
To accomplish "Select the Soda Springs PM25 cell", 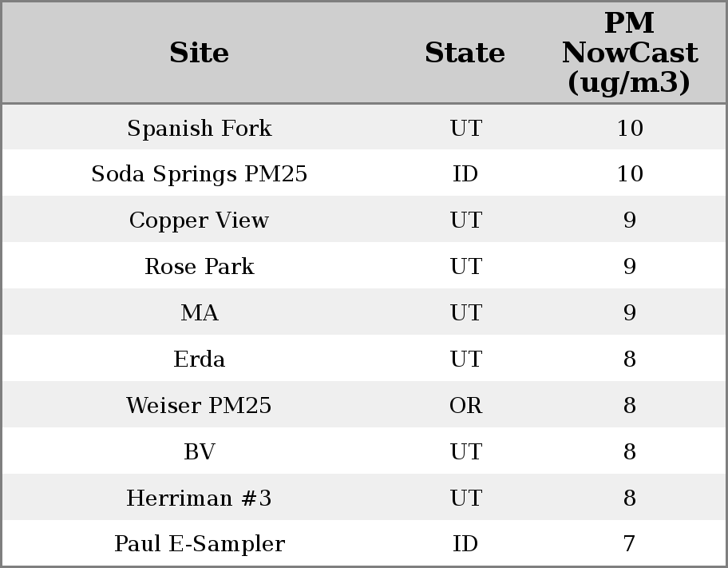I will [x=199, y=174].
